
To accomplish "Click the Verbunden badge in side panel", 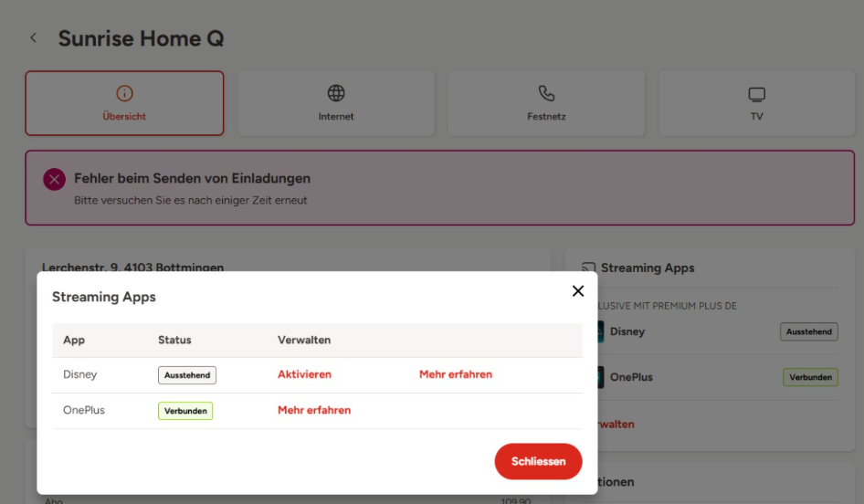I will coord(810,377).
